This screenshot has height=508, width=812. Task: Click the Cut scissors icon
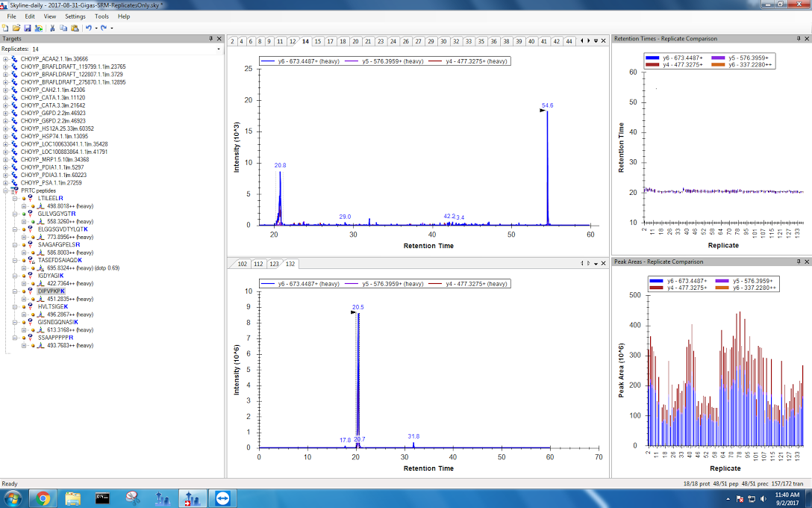[x=52, y=28]
